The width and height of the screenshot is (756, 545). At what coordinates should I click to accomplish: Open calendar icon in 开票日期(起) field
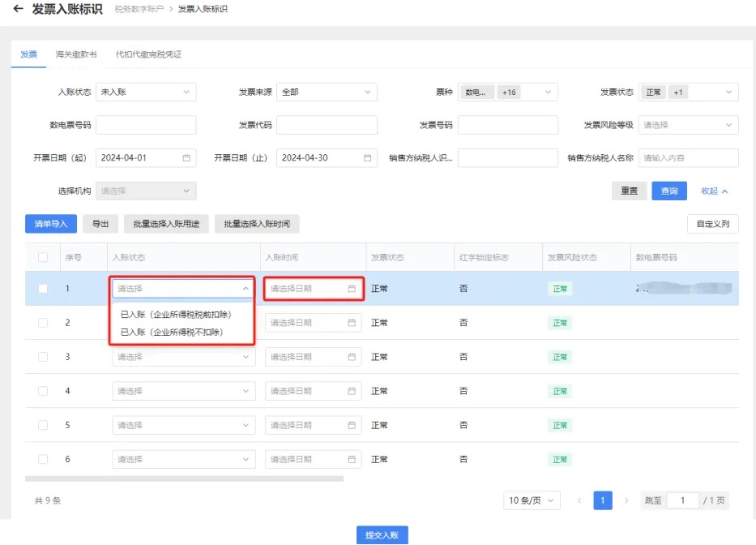pyautogui.click(x=186, y=158)
